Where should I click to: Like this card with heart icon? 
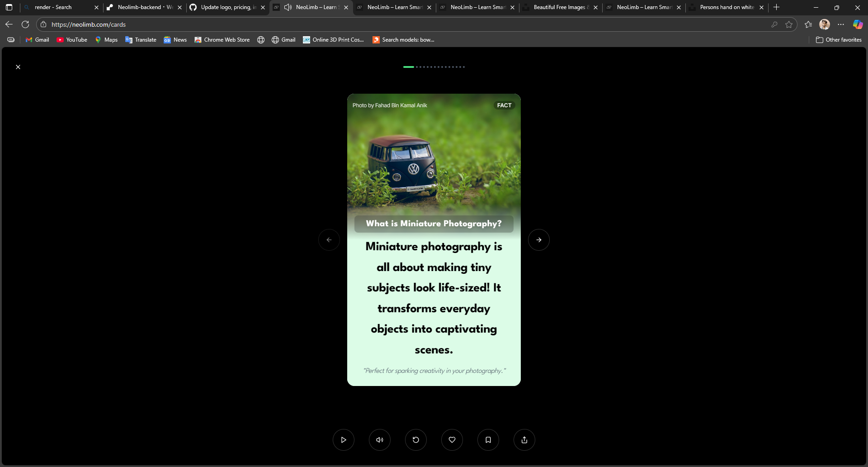(x=452, y=440)
